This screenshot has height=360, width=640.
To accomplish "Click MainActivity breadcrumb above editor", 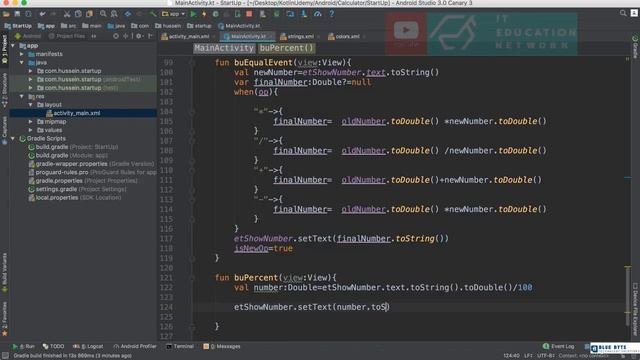I will pos(224,48).
